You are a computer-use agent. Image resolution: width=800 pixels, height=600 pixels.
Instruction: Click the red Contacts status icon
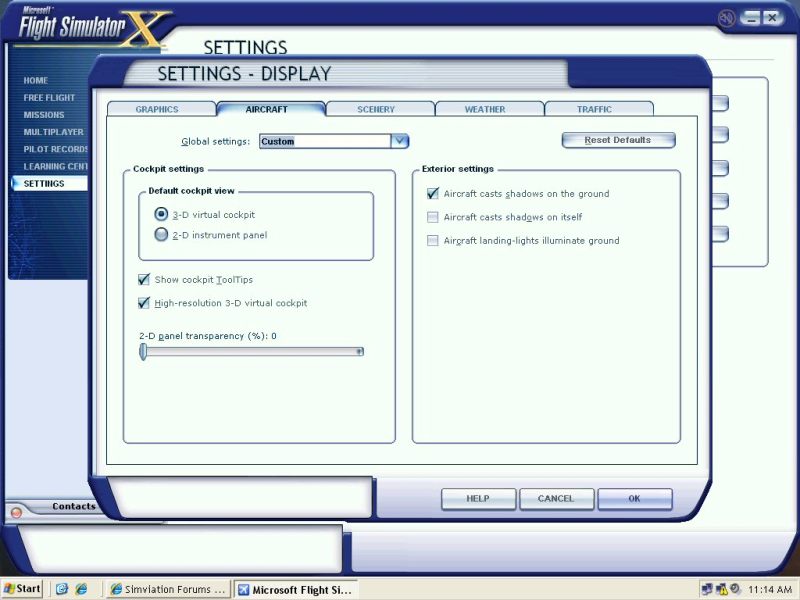pyautogui.click(x=16, y=512)
